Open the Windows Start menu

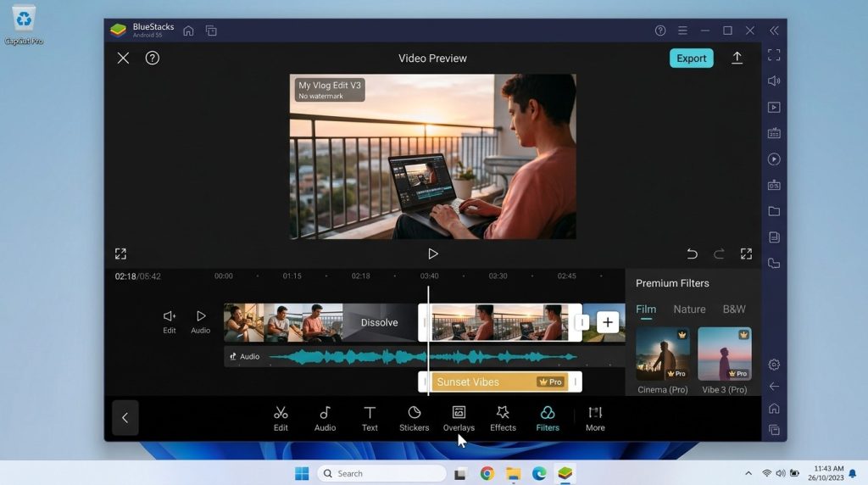pos(302,473)
